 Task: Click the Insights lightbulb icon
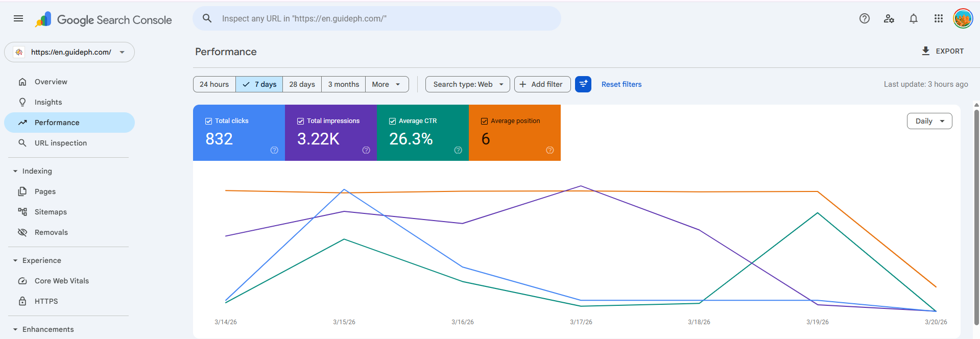coord(22,102)
